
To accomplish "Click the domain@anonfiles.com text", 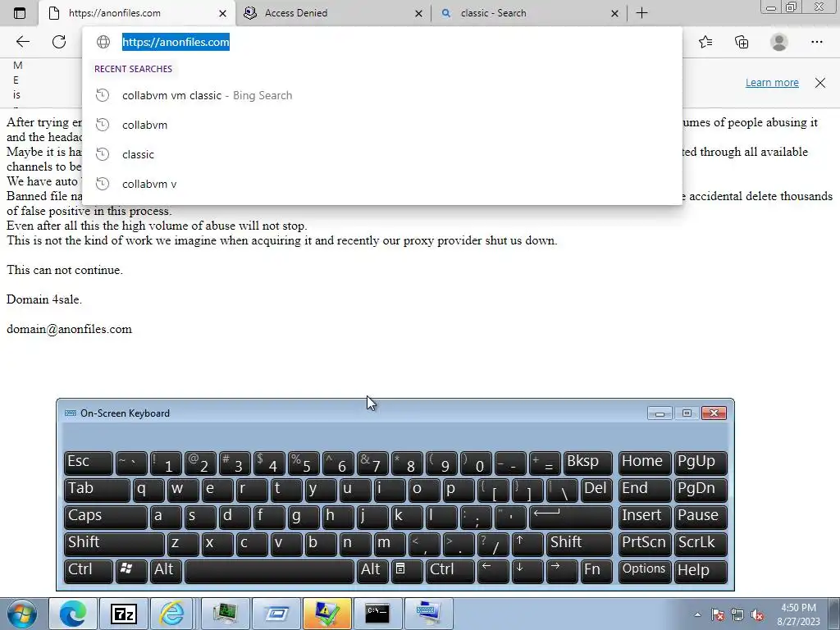I will pos(69,329).
